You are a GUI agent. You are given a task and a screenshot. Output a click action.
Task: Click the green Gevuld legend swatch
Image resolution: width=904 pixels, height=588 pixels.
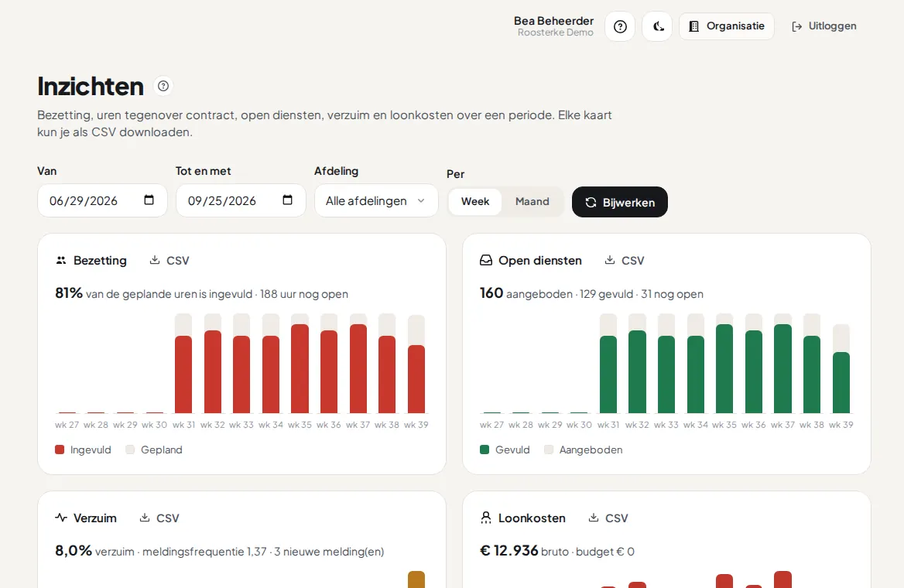[x=485, y=450]
